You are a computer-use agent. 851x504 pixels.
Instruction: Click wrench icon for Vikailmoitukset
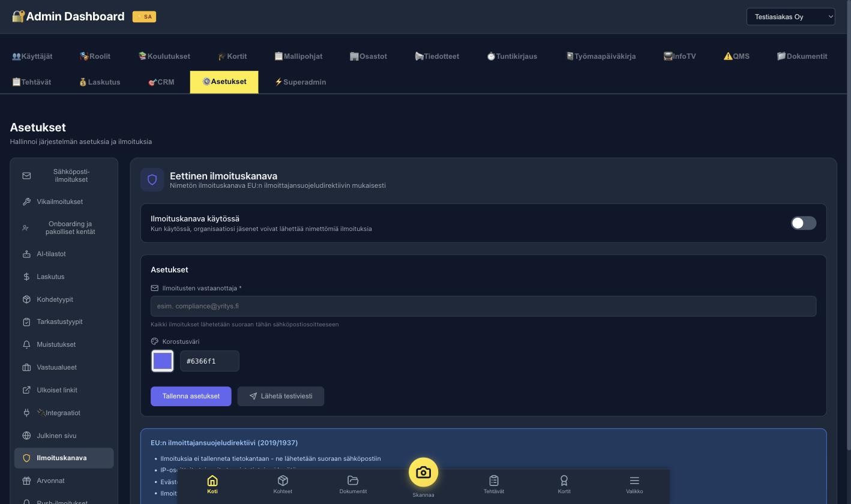pyautogui.click(x=26, y=202)
